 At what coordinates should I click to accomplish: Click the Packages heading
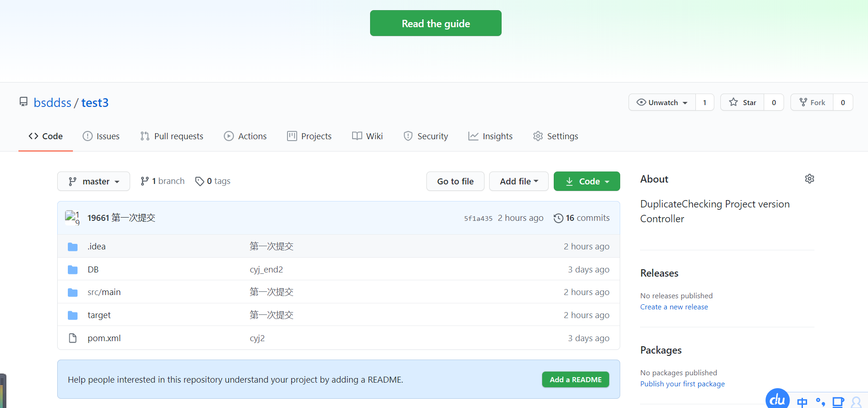pos(661,350)
